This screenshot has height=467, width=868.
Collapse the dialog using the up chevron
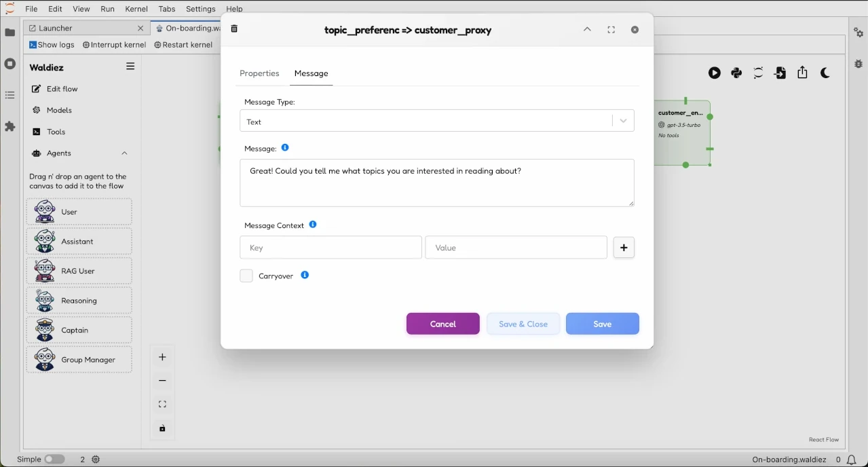pos(587,30)
